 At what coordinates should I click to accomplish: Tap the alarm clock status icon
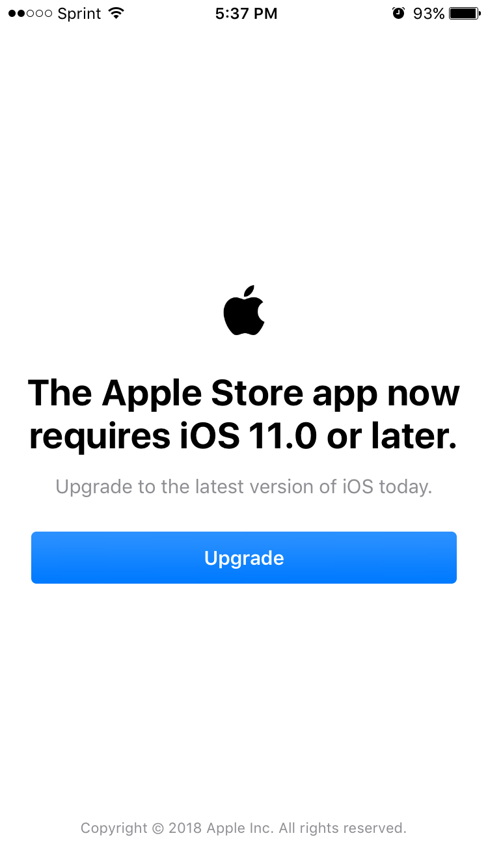(x=399, y=13)
